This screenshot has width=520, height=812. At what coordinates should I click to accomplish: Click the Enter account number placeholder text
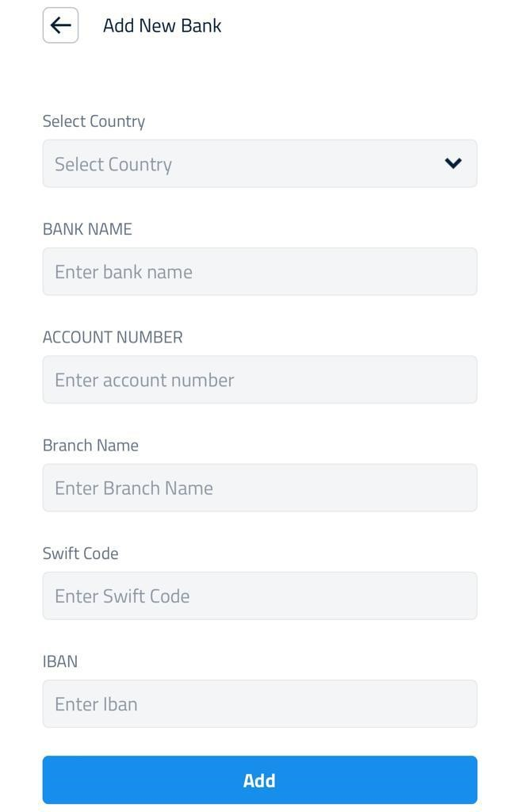point(144,380)
